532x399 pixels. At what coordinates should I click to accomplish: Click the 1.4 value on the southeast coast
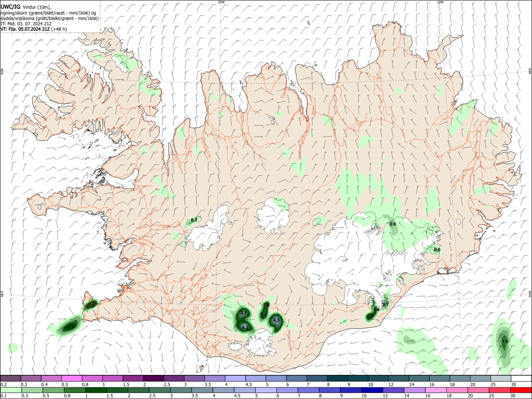point(376,310)
